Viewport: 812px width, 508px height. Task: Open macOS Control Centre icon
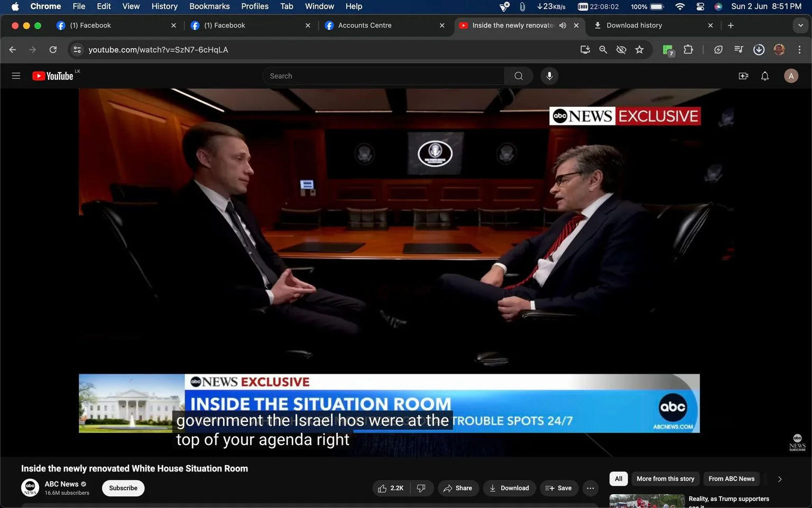[700, 6]
